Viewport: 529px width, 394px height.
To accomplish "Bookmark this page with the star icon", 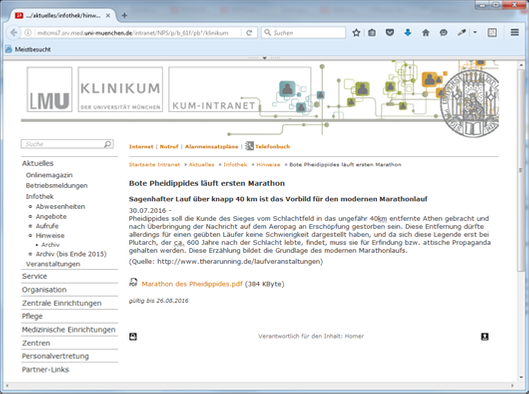I will click(x=356, y=33).
